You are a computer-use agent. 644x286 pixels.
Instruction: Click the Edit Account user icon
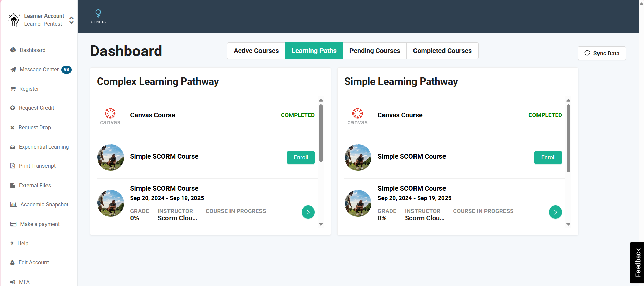(x=12, y=262)
